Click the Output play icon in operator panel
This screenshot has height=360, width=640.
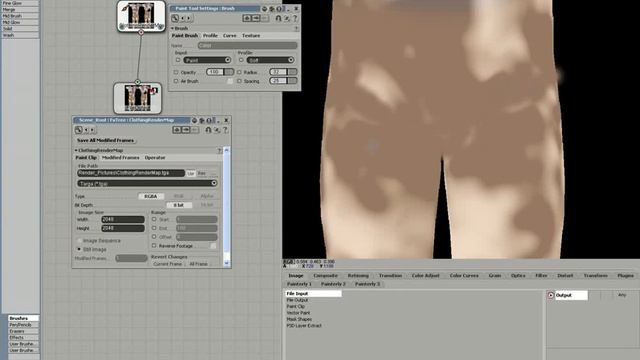[551, 295]
